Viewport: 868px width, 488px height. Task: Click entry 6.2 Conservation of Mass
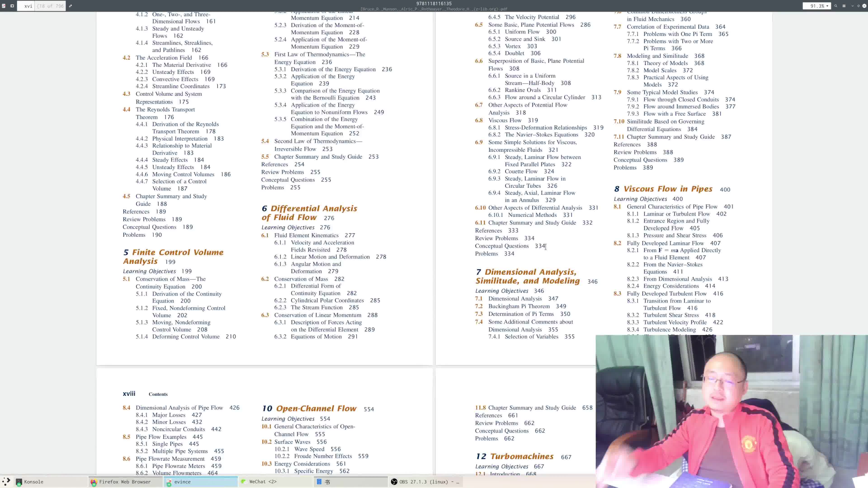pyautogui.click(x=303, y=279)
